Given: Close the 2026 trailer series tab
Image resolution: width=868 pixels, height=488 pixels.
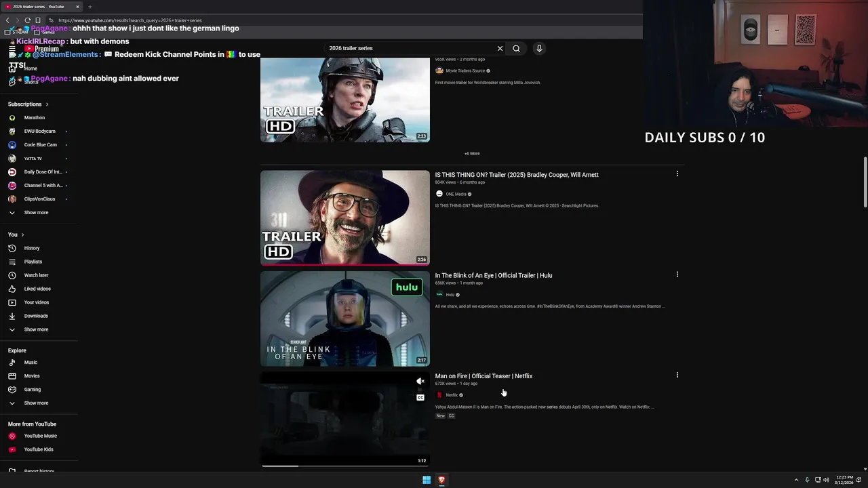Looking at the screenshot, I should [x=77, y=7].
